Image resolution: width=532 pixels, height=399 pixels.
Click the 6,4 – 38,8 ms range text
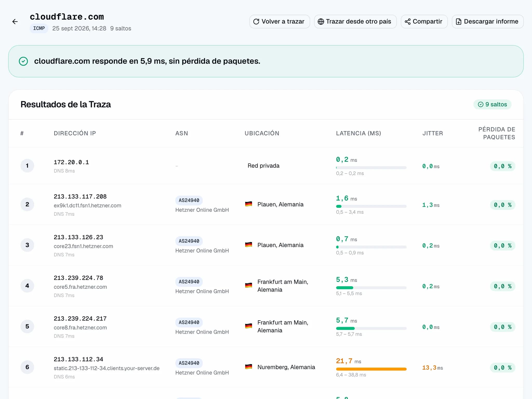click(x=351, y=375)
